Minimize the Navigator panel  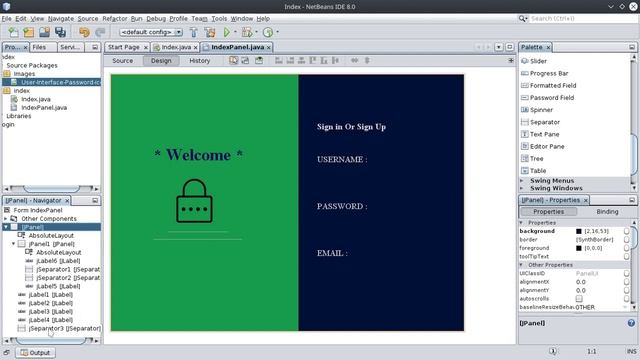click(95, 200)
